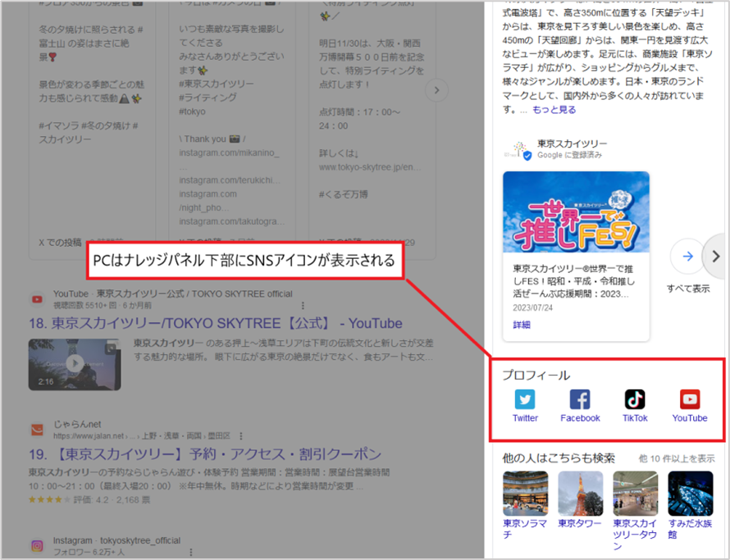This screenshot has height=560, width=730.
Task: Click the 東京スカイツリー verified profile logo
Action: pos(518,149)
